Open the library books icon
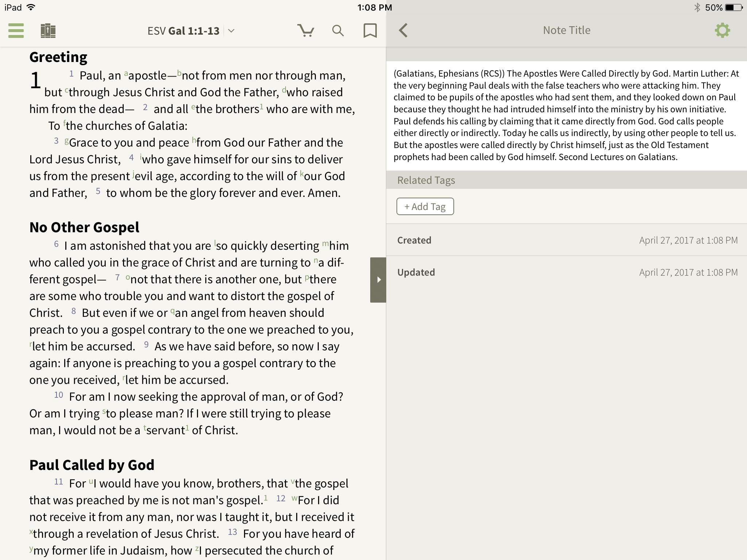The height and width of the screenshot is (560, 747). coord(48,31)
